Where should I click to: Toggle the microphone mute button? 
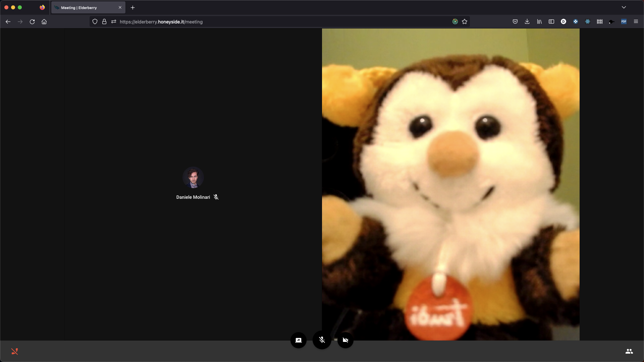click(322, 340)
